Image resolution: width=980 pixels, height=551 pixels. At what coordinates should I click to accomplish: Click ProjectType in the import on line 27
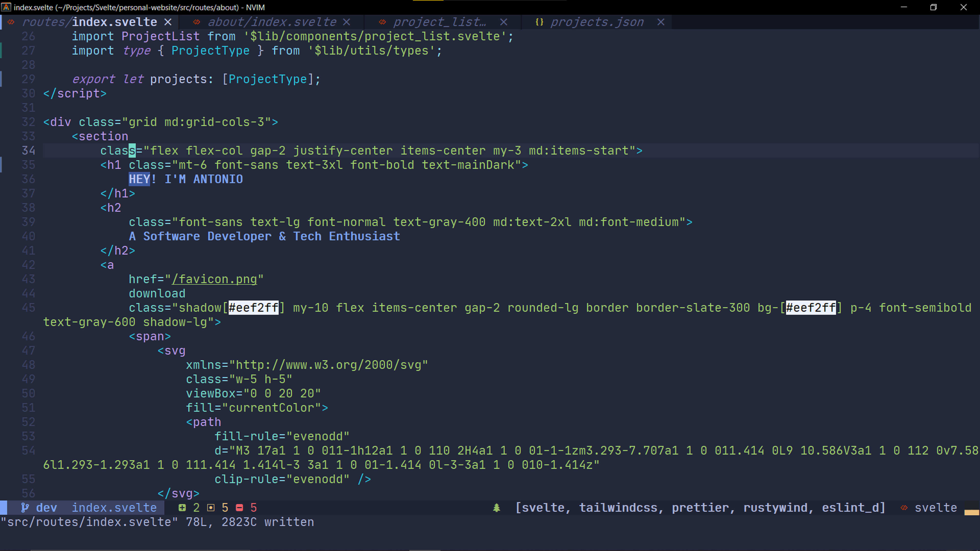[x=210, y=51]
